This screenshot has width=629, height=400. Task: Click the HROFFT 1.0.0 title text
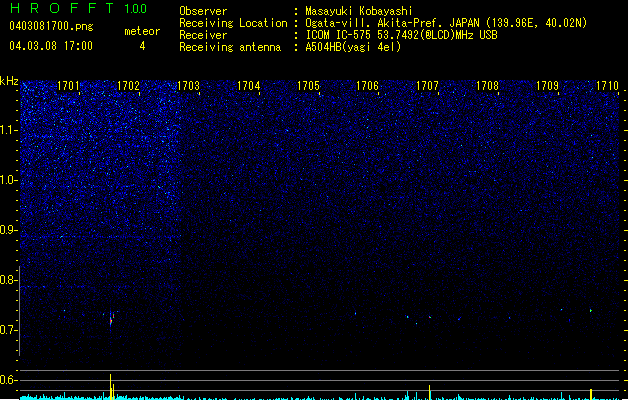click(x=78, y=8)
